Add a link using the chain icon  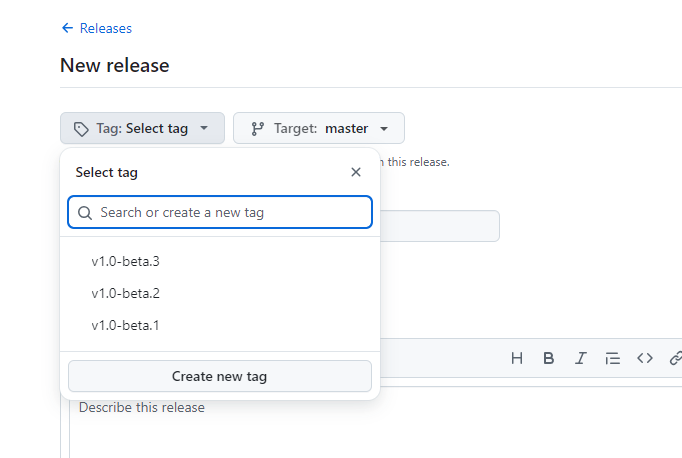pyautogui.click(x=675, y=358)
